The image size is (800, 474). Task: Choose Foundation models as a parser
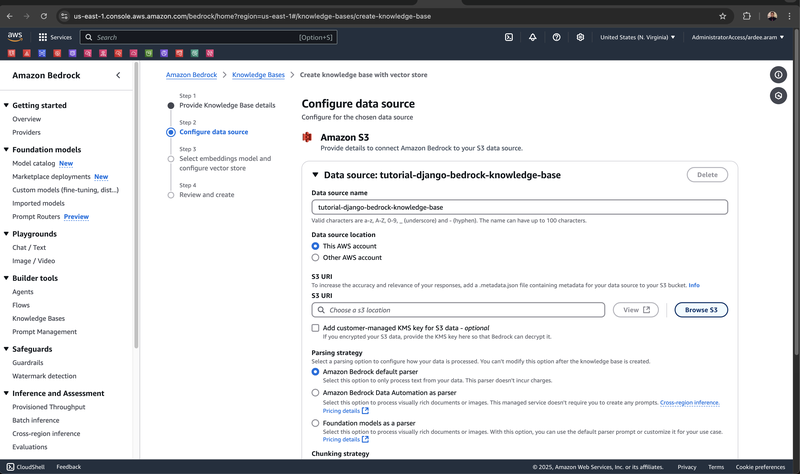pyautogui.click(x=315, y=423)
